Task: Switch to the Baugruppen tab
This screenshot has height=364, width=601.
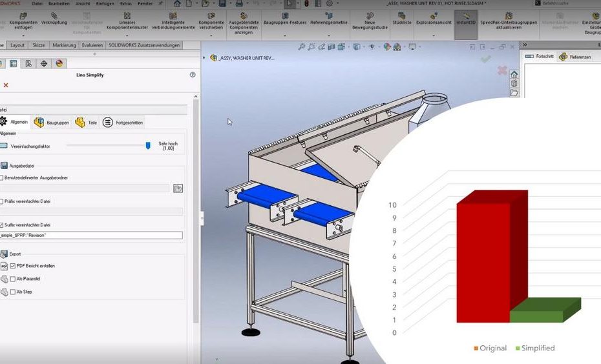Action: pyautogui.click(x=52, y=122)
